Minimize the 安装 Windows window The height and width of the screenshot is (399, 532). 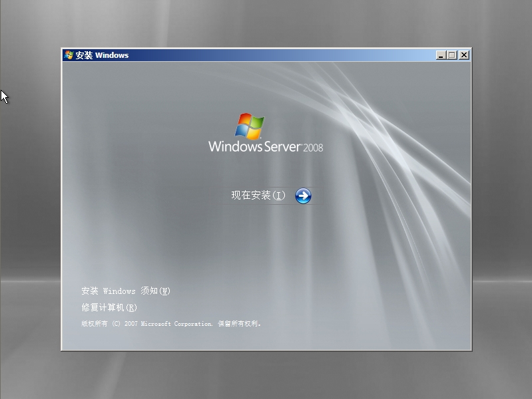[441, 55]
